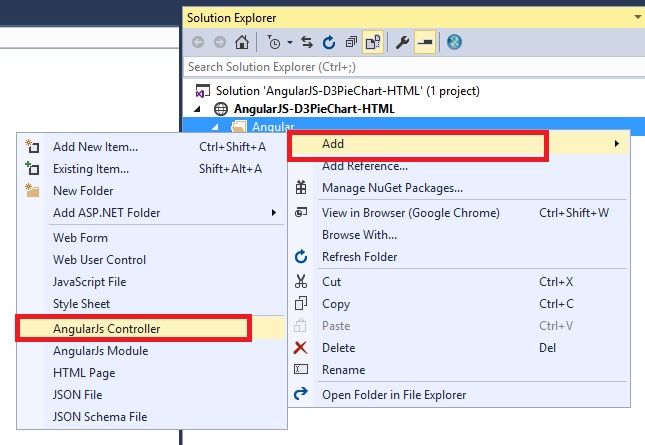645x445 pixels.
Task: Open the Pending Changes Filter dropdown arrow
Action: pos(290,42)
